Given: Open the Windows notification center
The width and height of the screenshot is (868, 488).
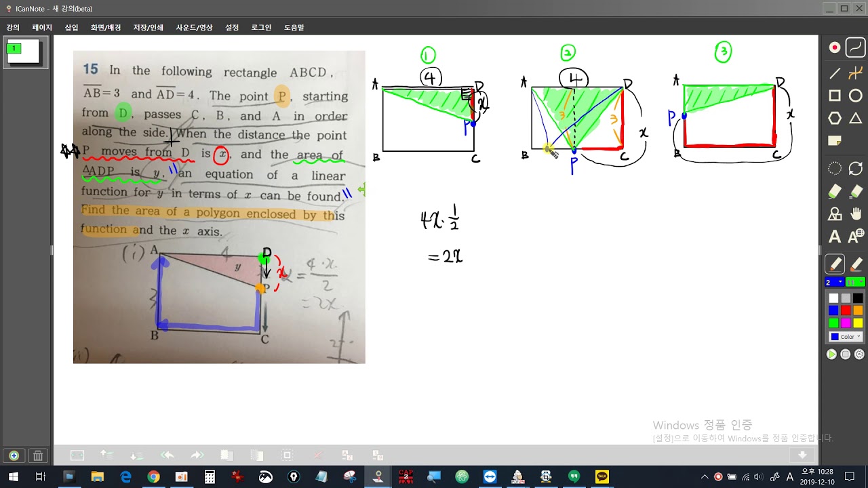Looking at the screenshot, I should tap(850, 477).
